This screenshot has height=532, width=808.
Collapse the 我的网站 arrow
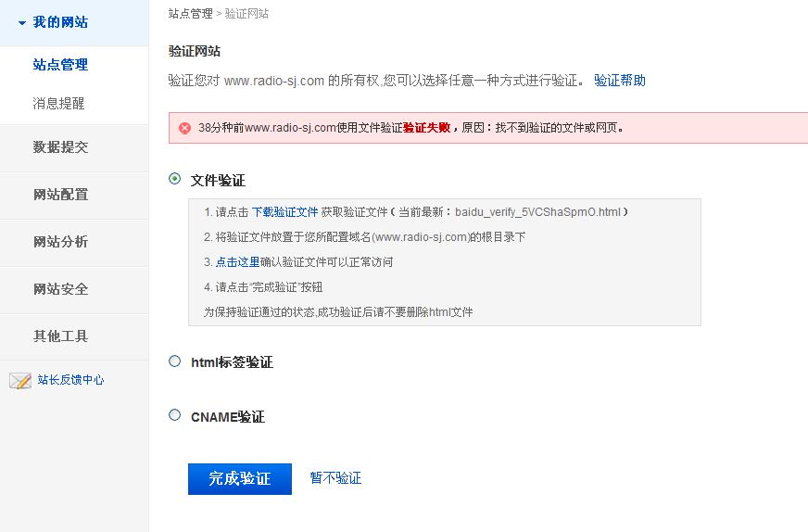coord(22,22)
